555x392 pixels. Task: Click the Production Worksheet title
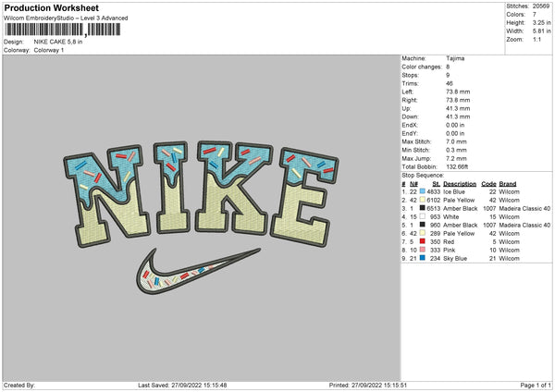[x=51, y=7]
